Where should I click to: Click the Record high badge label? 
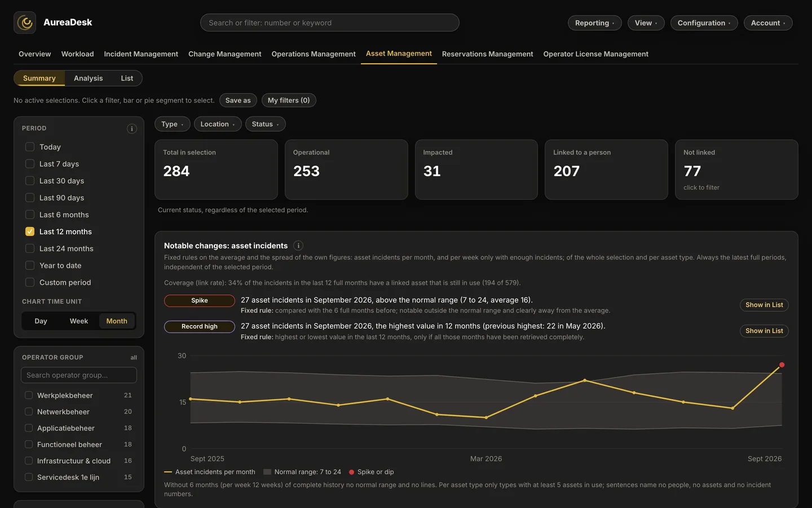point(200,327)
